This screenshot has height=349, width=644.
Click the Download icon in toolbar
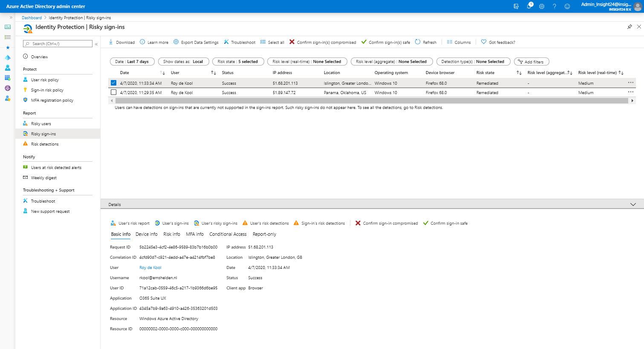click(111, 42)
